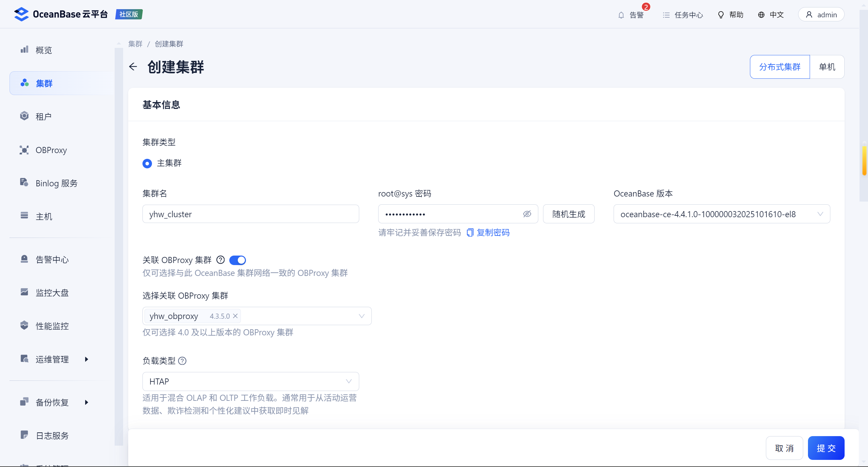
Task: Toggle password visibility eye icon
Action: click(x=527, y=214)
